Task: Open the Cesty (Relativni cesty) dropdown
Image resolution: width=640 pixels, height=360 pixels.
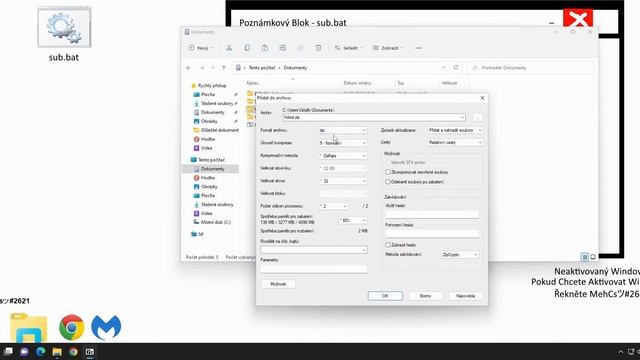Action: coord(455,142)
